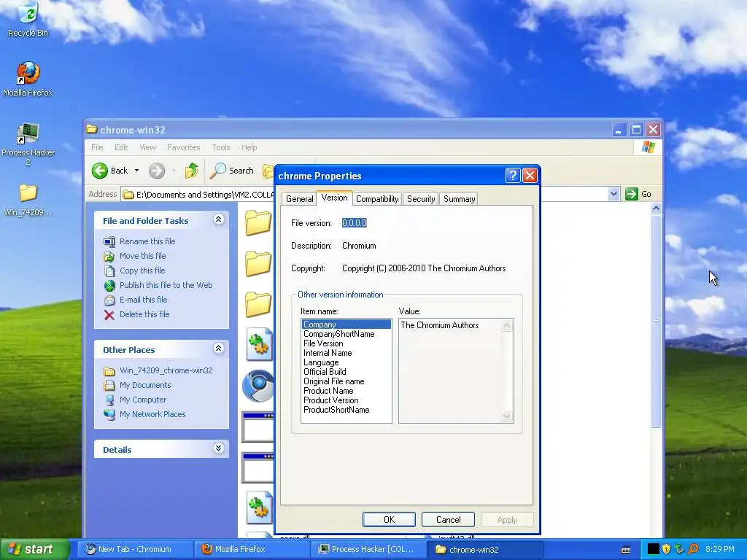Click the Back arrow in Explorer toolbar
The height and width of the screenshot is (560, 747).
(100, 171)
